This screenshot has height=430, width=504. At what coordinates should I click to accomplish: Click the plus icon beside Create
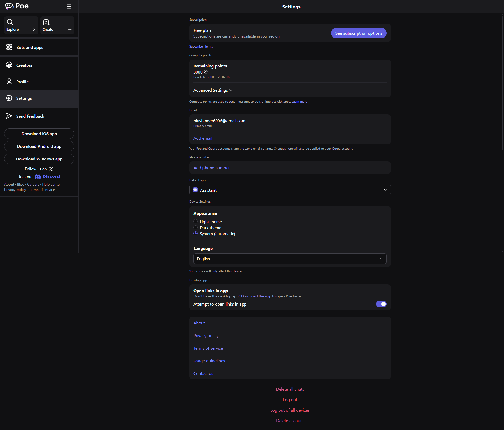coord(70,29)
